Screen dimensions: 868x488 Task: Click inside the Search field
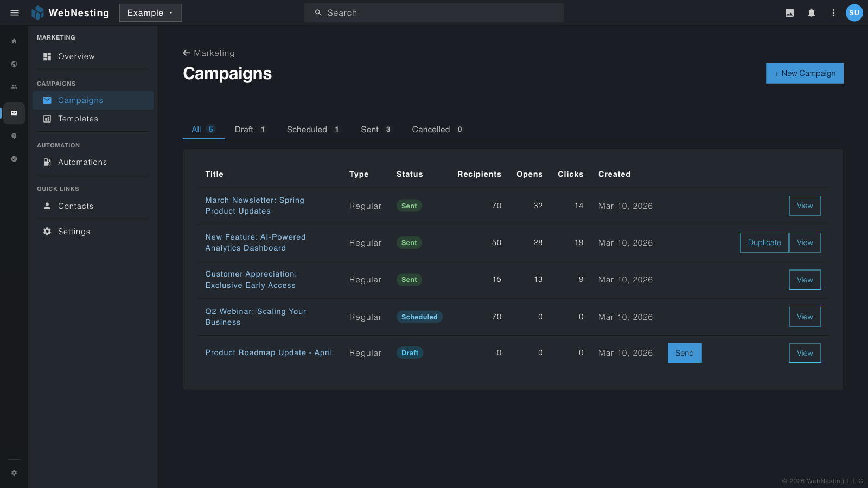434,12
